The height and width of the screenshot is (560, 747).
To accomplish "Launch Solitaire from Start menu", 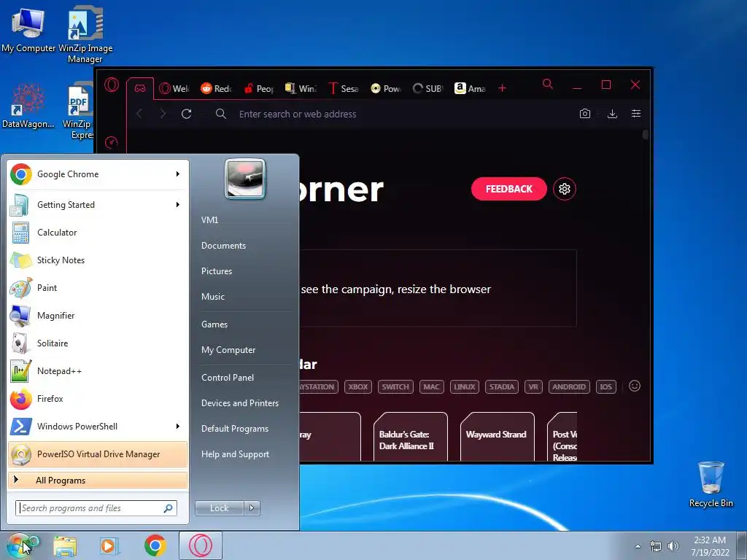I will [x=98, y=343].
